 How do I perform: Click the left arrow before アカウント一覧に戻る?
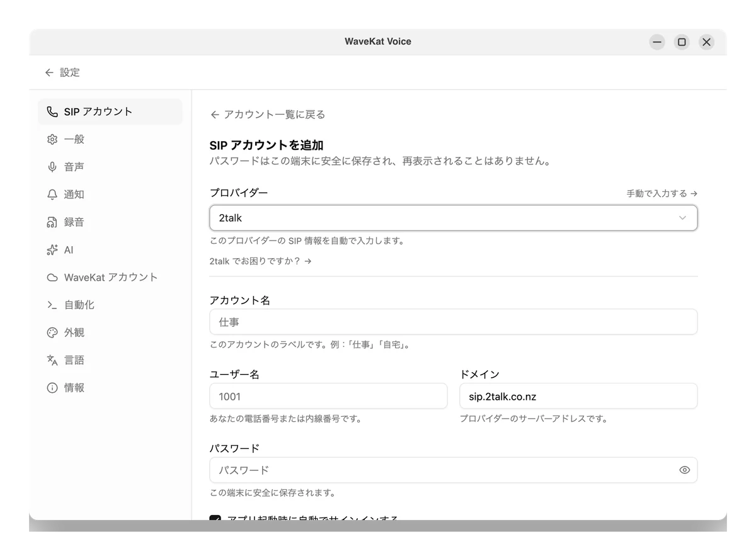215,115
